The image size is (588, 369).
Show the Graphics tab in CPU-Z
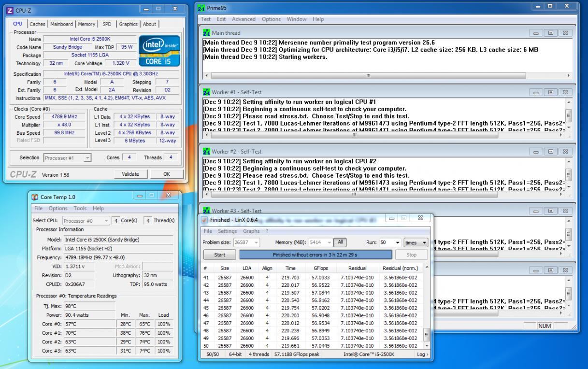(128, 24)
